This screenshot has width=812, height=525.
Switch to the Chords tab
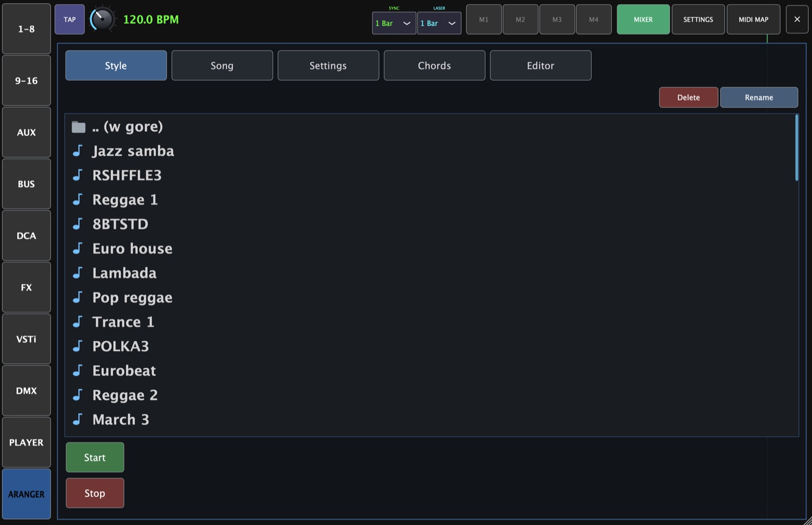pyautogui.click(x=435, y=66)
